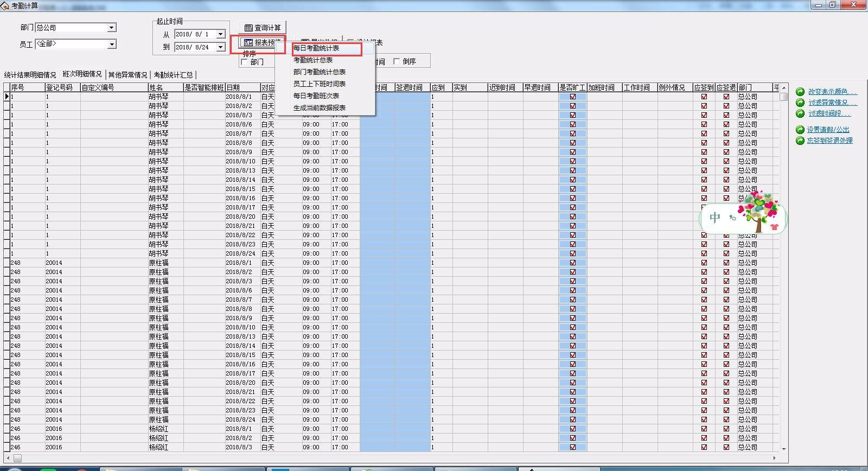Click the green arrow icon beside 过滤时间段
868x471 pixels.
click(x=800, y=113)
